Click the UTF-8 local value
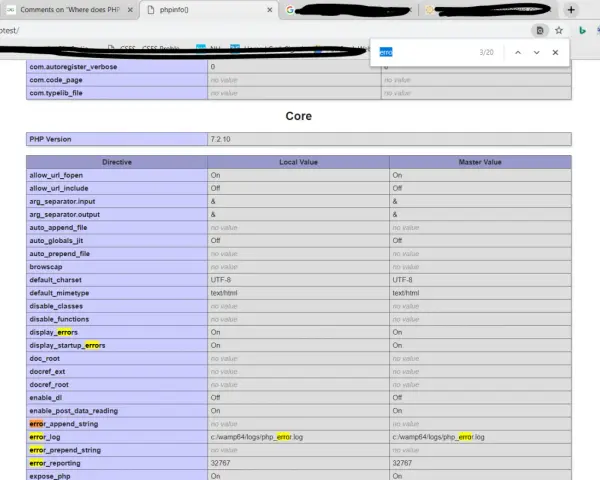This screenshot has height=480, width=600. point(220,280)
